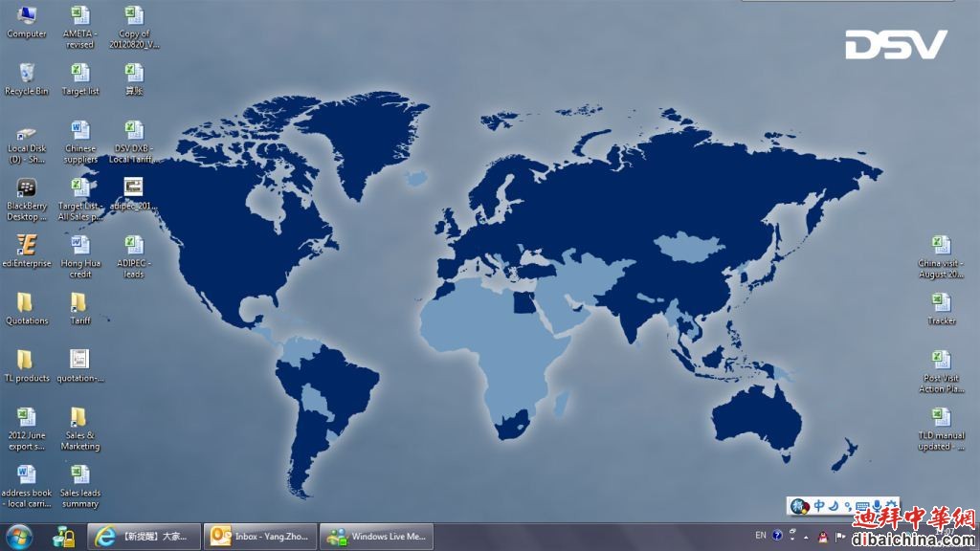Click the Sogou IME logo icon
This screenshot has height=551, width=980.
tap(799, 506)
